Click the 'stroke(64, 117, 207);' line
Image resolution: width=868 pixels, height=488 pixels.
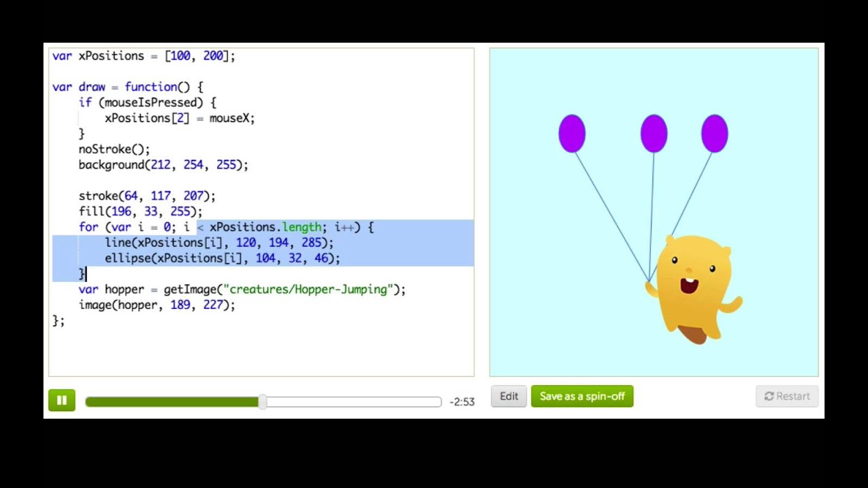point(147,196)
